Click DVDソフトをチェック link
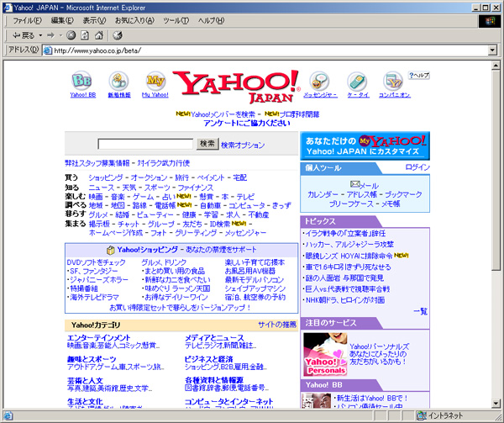 pyautogui.click(x=96, y=262)
